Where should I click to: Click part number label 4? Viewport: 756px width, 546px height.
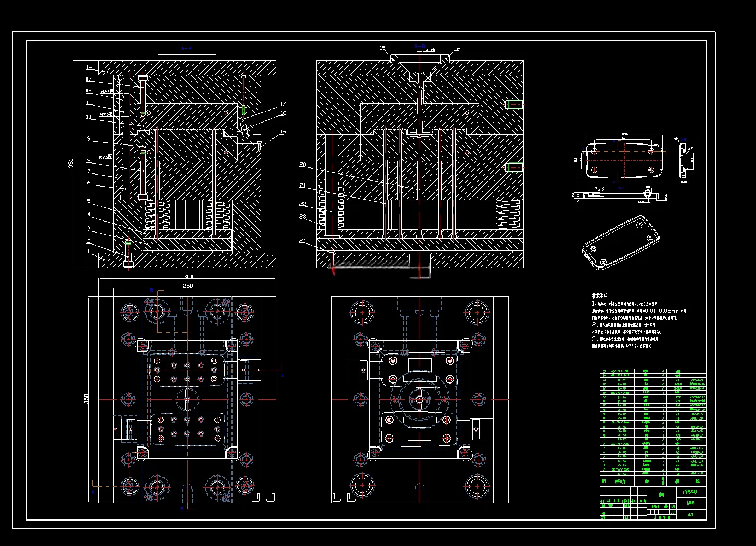(x=89, y=214)
